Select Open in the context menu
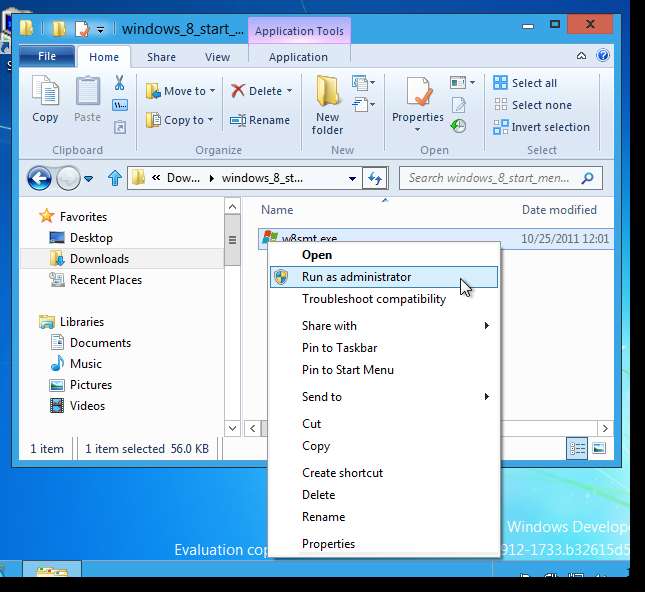This screenshot has width=645, height=592. pos(384,255)
